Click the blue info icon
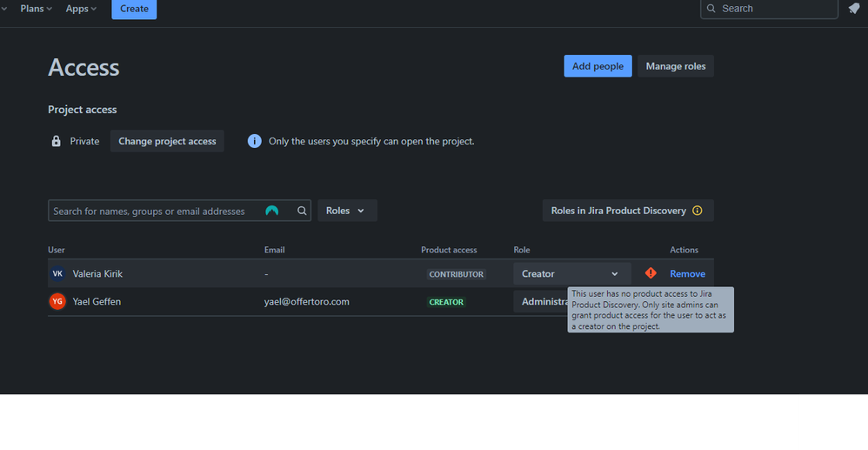Image resolution: width=868 pixels, height=450 pixels. (x=255, y=141)
